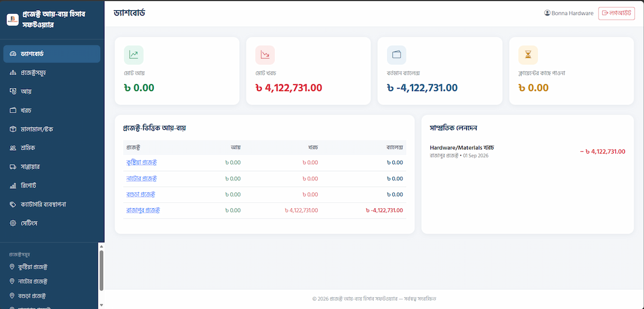Click the Bonna Hardware user profile
Viewport: 644px width, 309px height.
(x=568, y=13)
